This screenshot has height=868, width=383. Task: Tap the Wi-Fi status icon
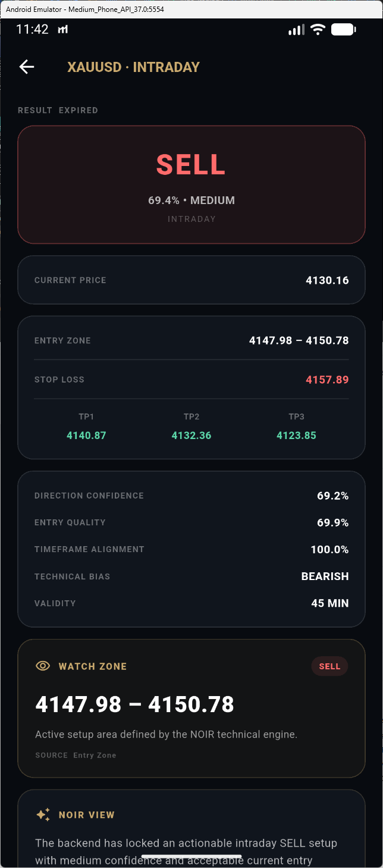coord(318,29)
